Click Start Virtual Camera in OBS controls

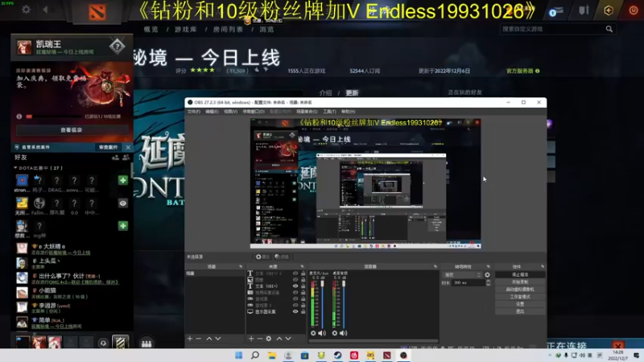[x=520, y=290]
